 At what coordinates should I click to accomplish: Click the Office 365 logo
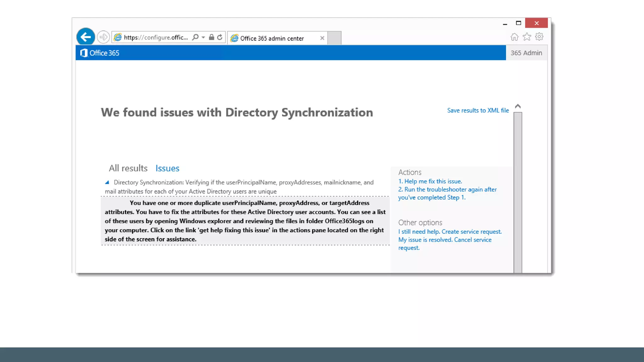[x=100, y=53]
